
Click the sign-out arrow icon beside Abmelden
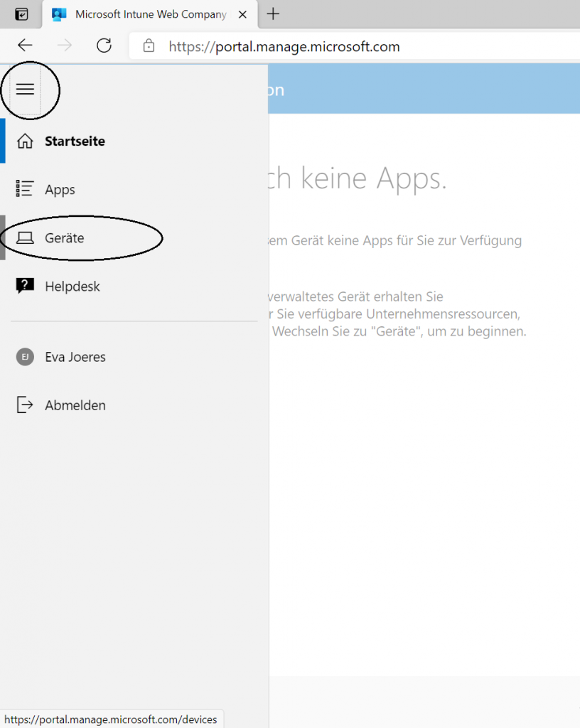click(25, 405)
